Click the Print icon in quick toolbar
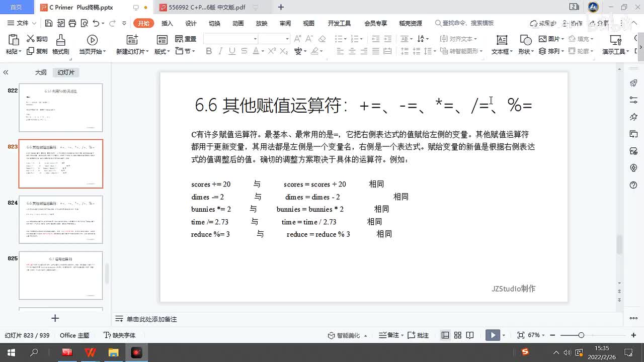The height and width of the screenshot is (362, 644). click(72, 23)
